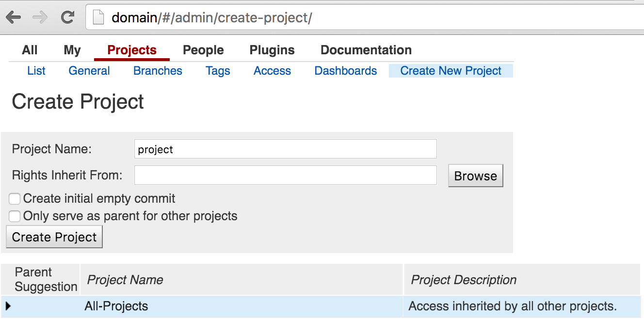Screen dimensions: 644x321
Task: Switch to the Plugins menu
Action: 272,50
